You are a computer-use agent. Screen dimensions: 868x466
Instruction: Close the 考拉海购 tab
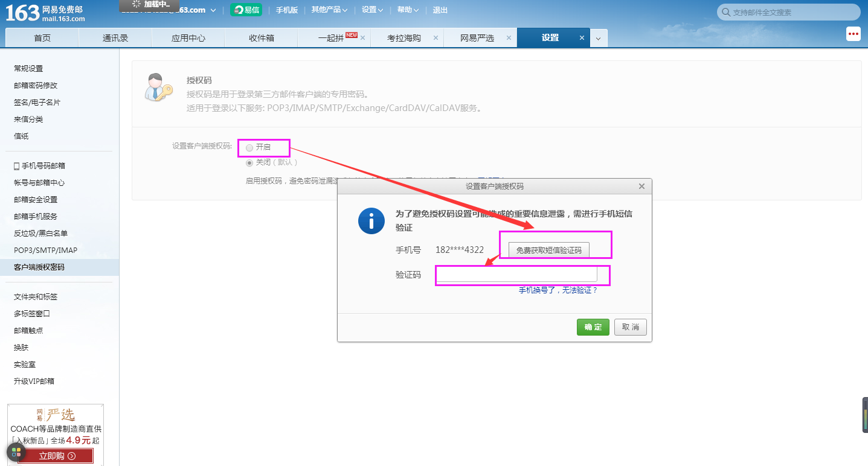[436, 38]
